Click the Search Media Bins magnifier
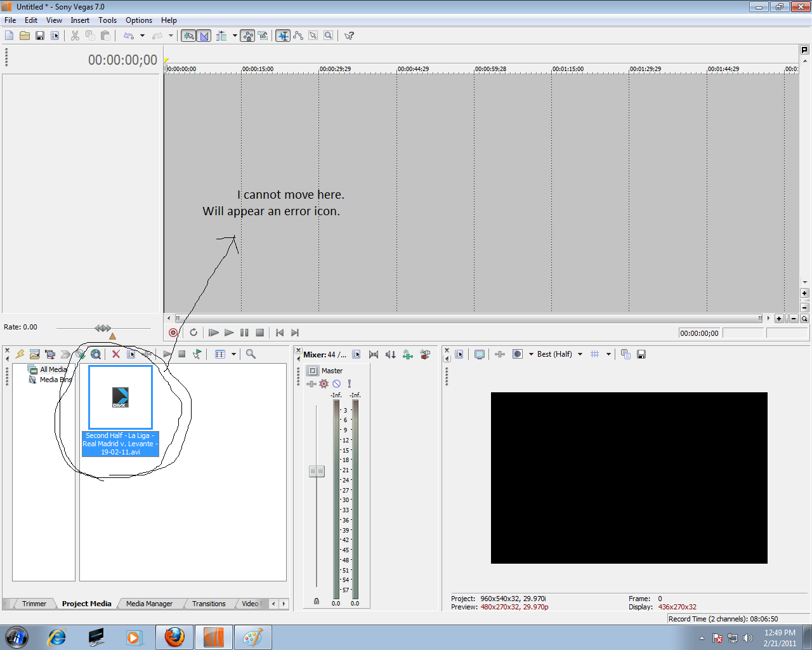The height and width of the screenshot is (650, 812). (x=251, y=354)
